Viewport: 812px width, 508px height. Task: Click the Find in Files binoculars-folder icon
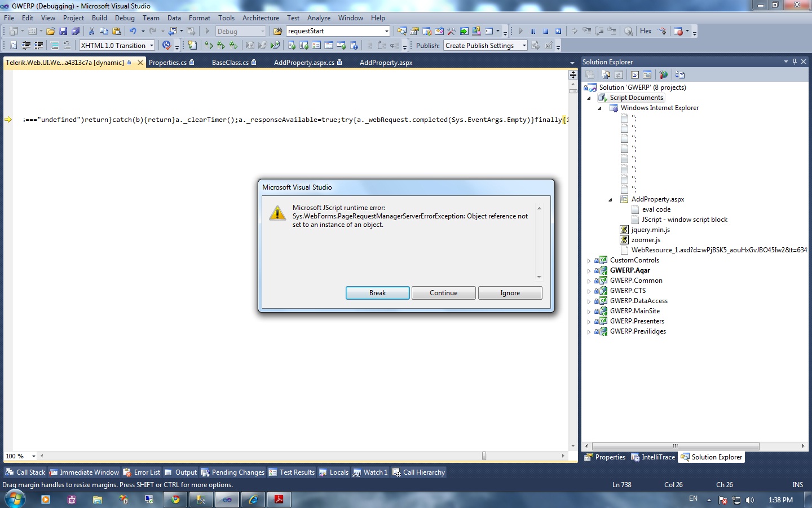click(x=277, y=32)
